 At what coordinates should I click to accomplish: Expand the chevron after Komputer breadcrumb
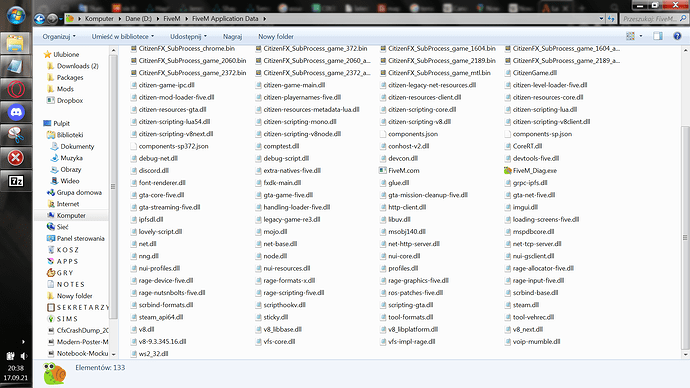coord(119,19)
